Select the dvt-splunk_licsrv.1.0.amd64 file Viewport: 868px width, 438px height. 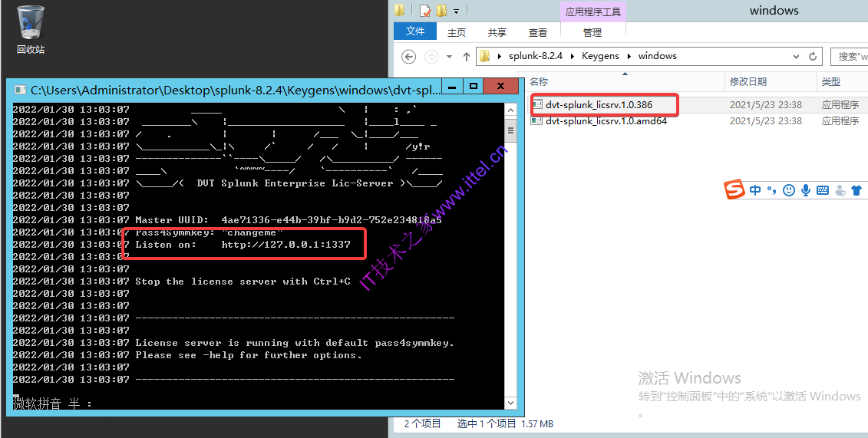(606, 120)
